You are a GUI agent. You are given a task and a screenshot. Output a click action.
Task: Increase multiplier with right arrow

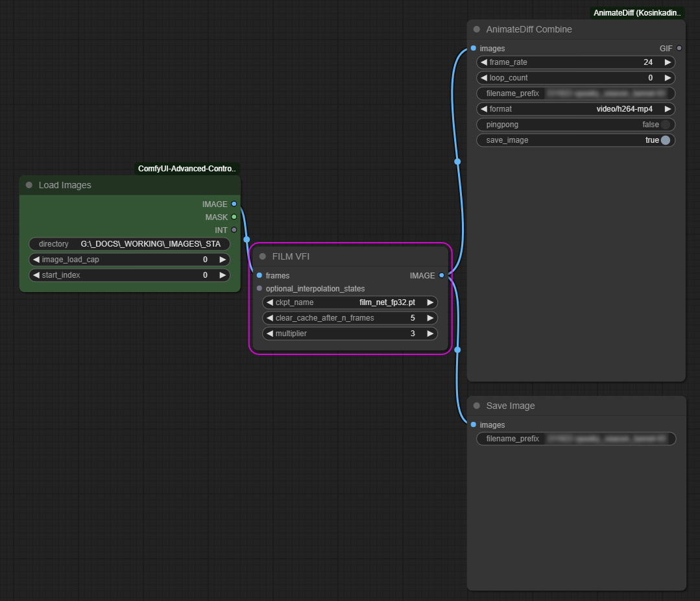[x=430, y=334]
